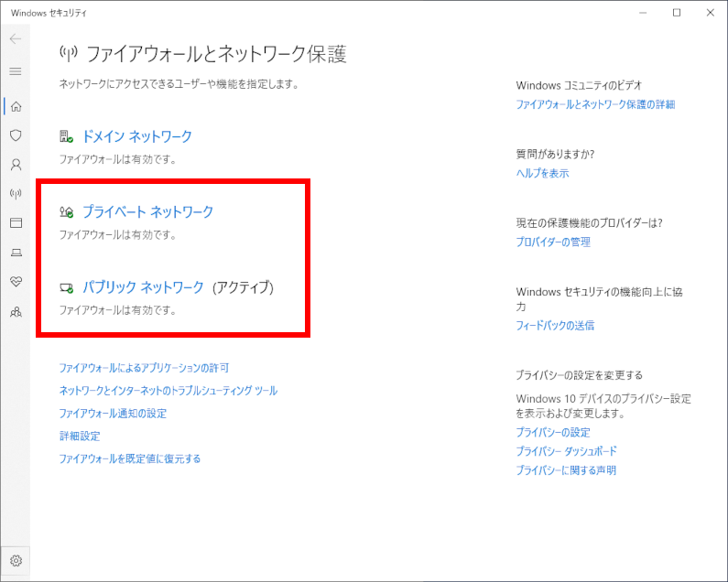728x582 pixels.
Task: Click ファイアウォールによるアプリケーションの許可 link
Action: click(x=144, y=368)
